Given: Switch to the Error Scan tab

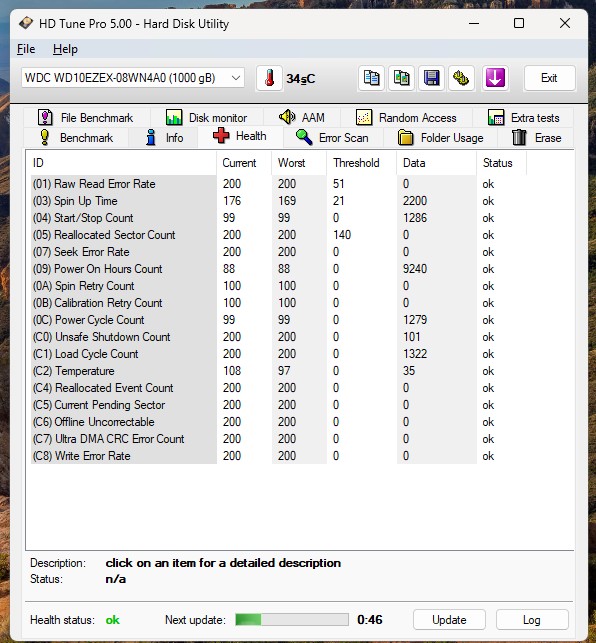Looking at the screenshot, I should (x=332, y=138).
